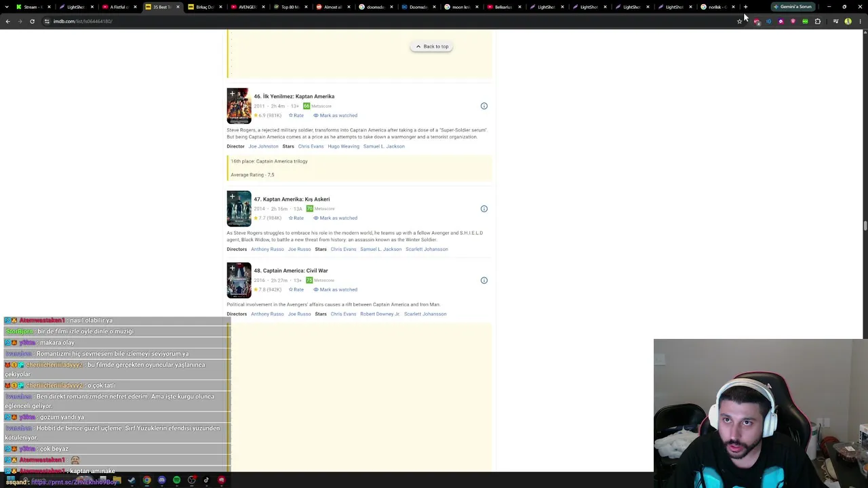868x488 pixels.
Task: Open Anthony Russo link under Kış Askeri
Action: 267,249
